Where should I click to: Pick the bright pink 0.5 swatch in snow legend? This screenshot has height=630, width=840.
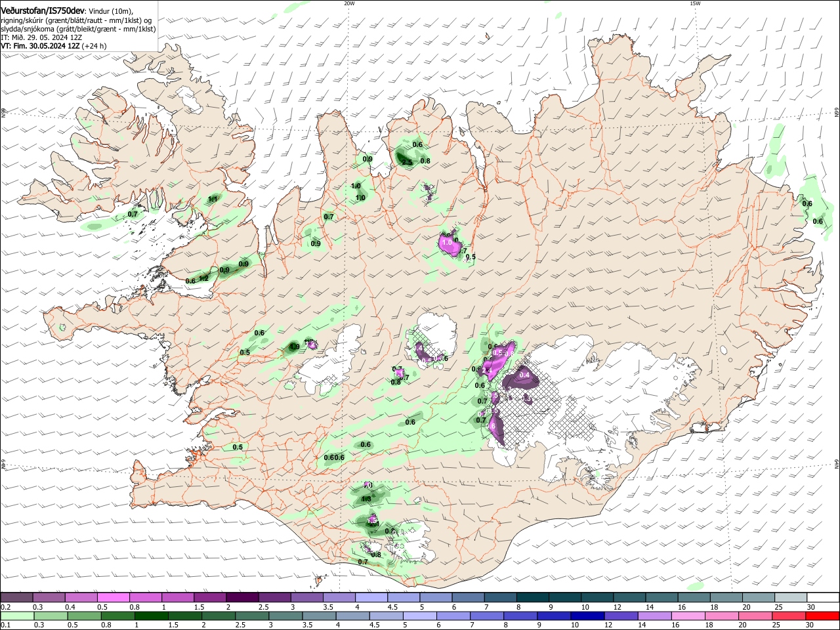[x=114, y=597]
